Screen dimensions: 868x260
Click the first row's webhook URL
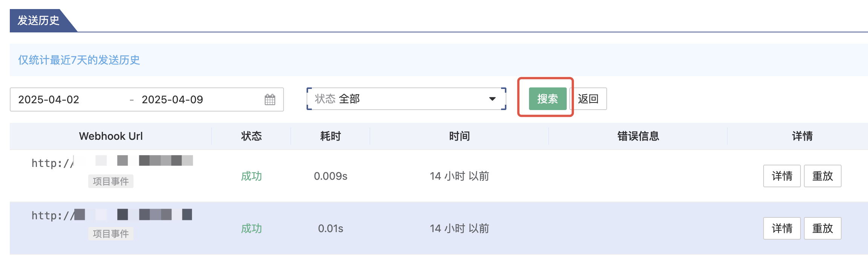coord(112,162)
